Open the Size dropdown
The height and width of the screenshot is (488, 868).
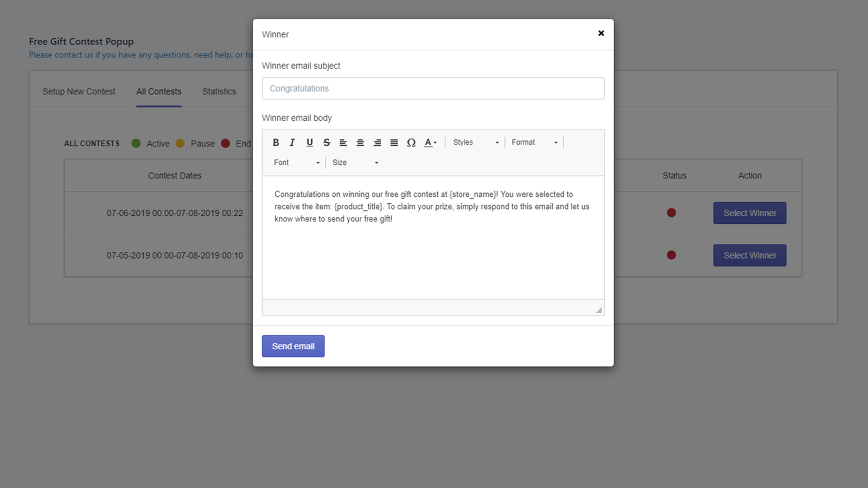(355, 163)
